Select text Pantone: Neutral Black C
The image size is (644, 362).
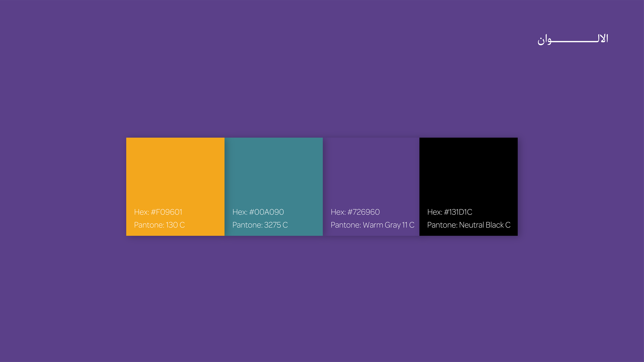(x=469, y=225)
